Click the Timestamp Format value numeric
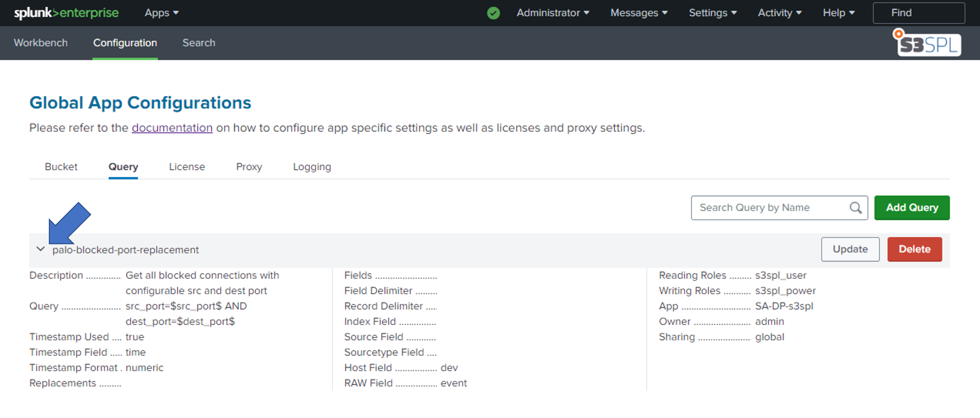Screen dimensions: 980x418 (x=144, y=368)
